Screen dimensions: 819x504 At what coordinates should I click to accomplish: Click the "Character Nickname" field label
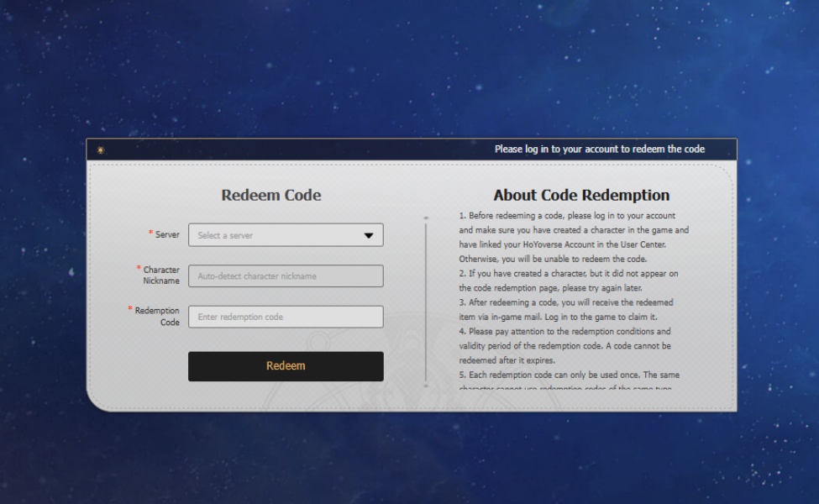point(160,276)
